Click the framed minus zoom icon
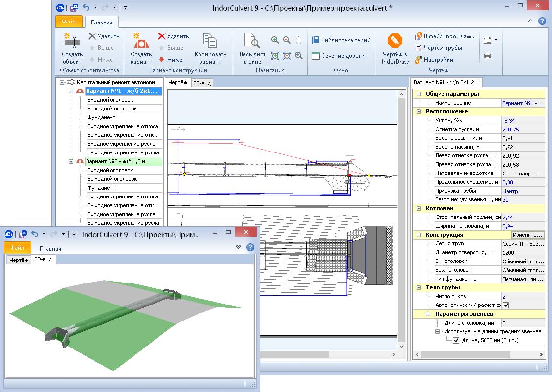The height and width of the screenshot is (392, 552). coord(287,55)
